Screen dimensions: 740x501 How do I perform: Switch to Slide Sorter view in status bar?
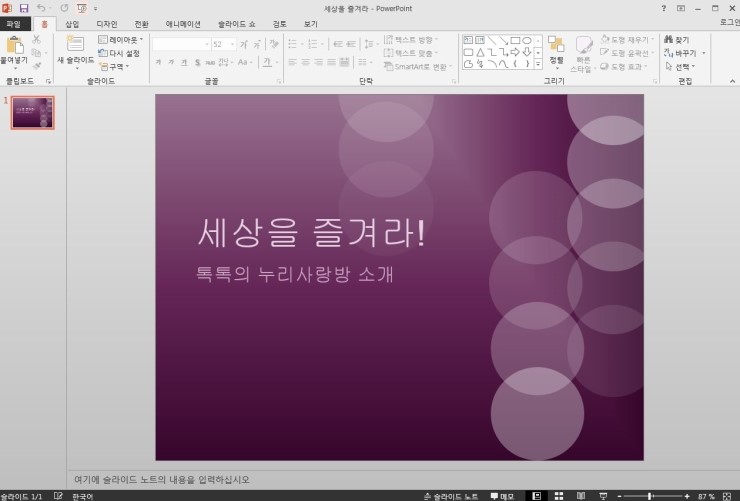(558, 496)
